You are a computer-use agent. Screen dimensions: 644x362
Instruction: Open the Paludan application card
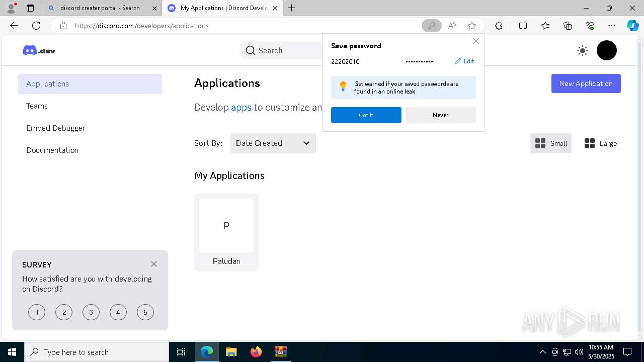[226, 232]
